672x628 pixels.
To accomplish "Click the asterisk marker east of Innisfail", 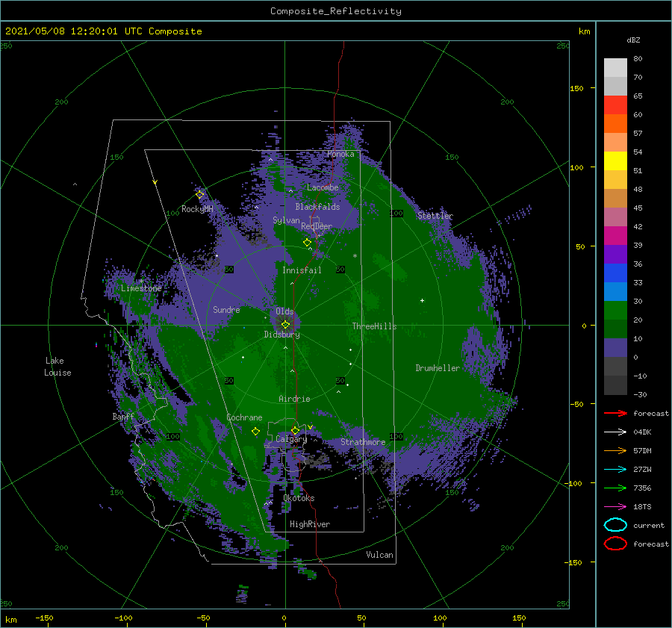I will (355, 256).
